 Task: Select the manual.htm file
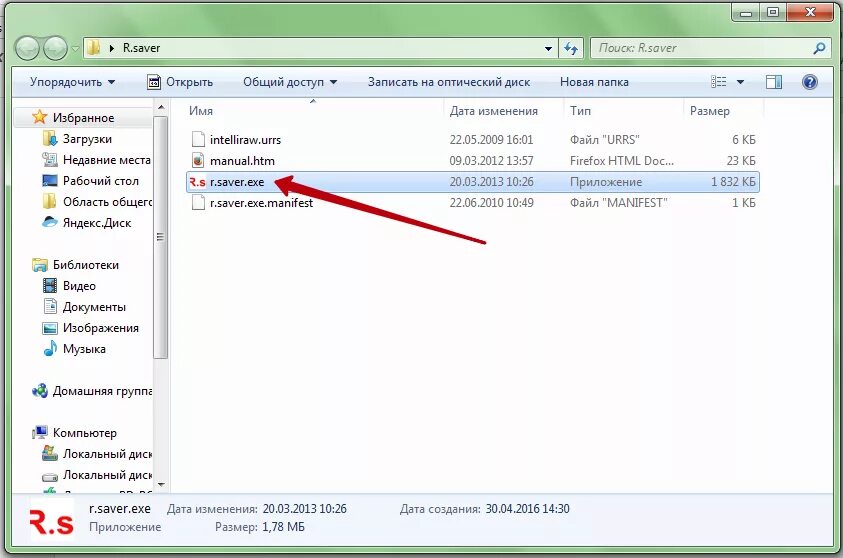[x=242, y=161]
